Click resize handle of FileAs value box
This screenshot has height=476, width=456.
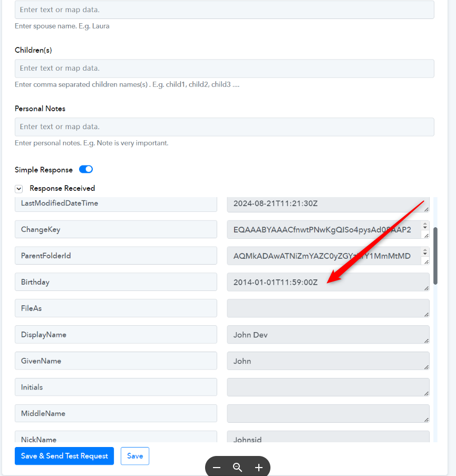(x=426, y=315)
